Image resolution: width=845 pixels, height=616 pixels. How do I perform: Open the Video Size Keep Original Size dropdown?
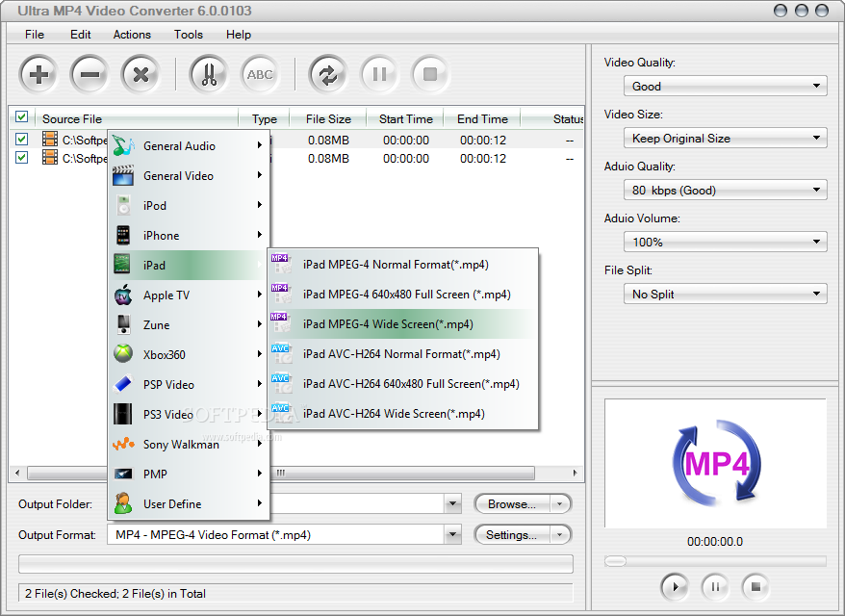725,138
